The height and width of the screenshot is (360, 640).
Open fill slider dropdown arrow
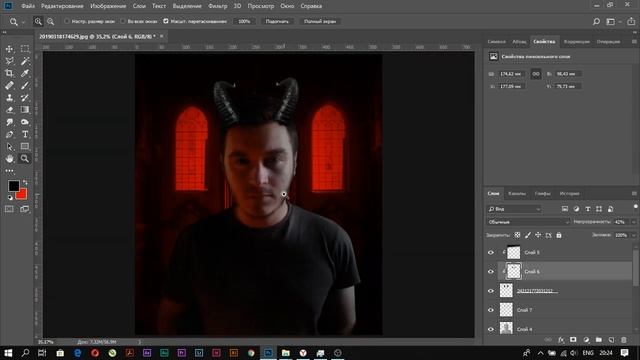633,235
